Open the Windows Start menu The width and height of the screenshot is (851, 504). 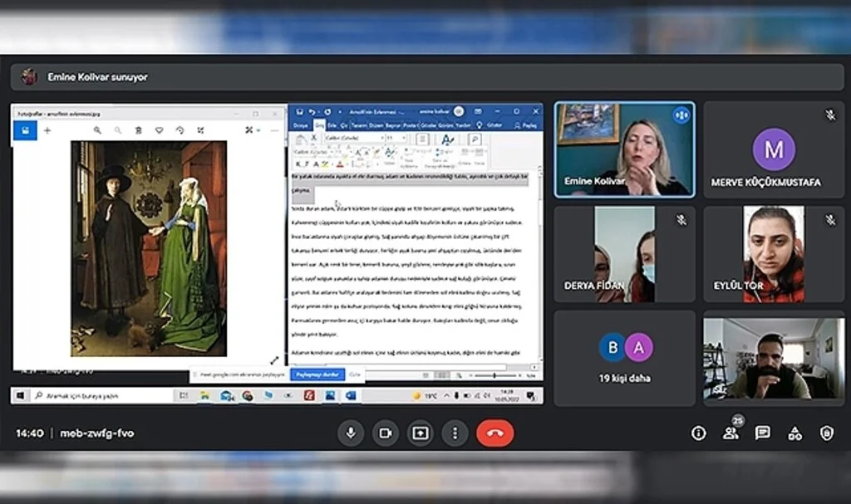pyautogui.click(x=20, y=395)
